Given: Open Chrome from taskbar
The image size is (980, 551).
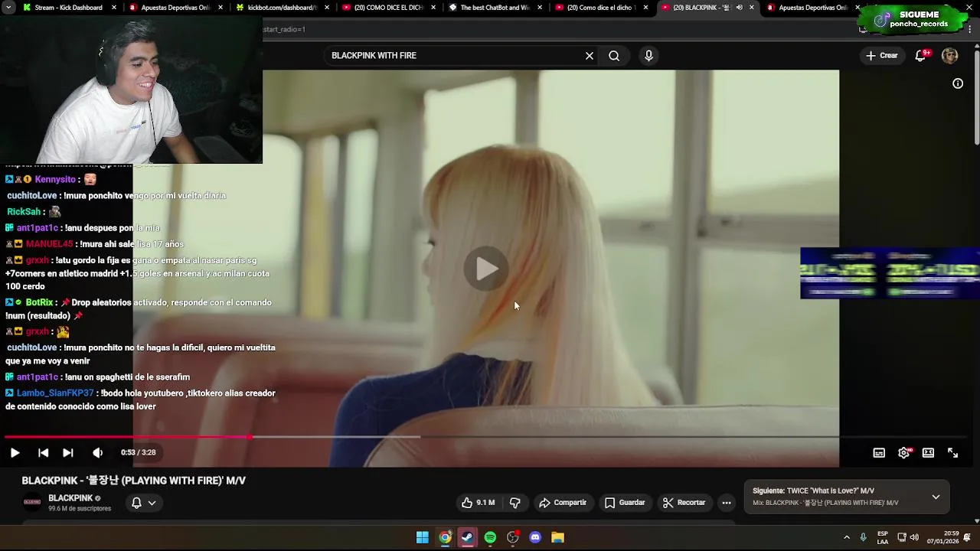Looking at the screenshot, I should pyautogui.click(x=445, y=537).
